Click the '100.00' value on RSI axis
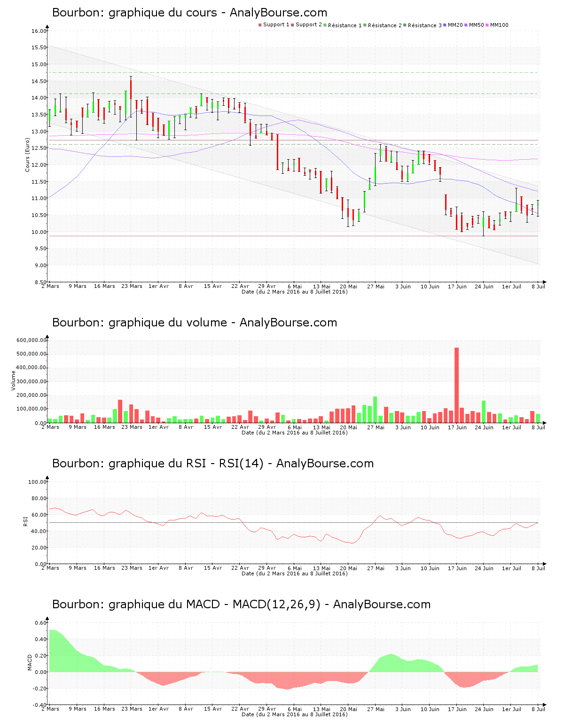564x728 pixels. tap(38, 482)
